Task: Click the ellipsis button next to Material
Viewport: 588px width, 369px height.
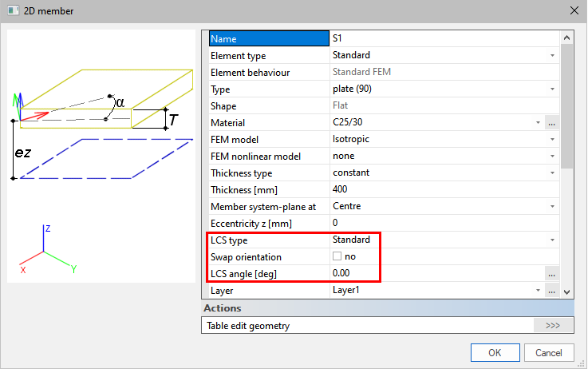Action: click(551, 123)
